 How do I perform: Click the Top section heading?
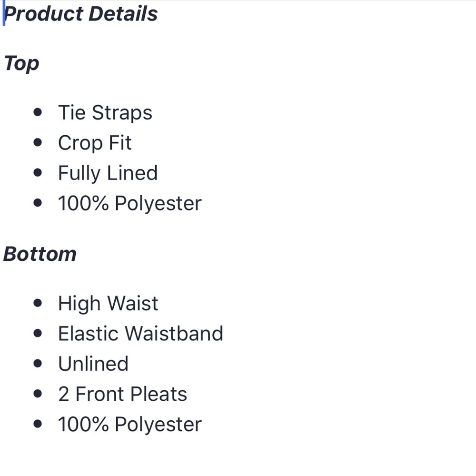click(21, 63)
